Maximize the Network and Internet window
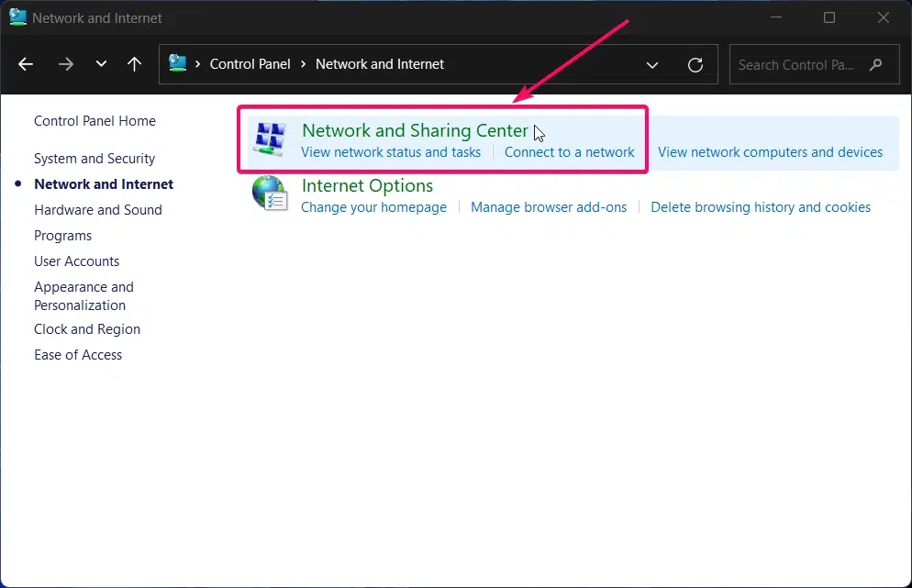Screen dimensions: 912x588 (x=829, y=17)
